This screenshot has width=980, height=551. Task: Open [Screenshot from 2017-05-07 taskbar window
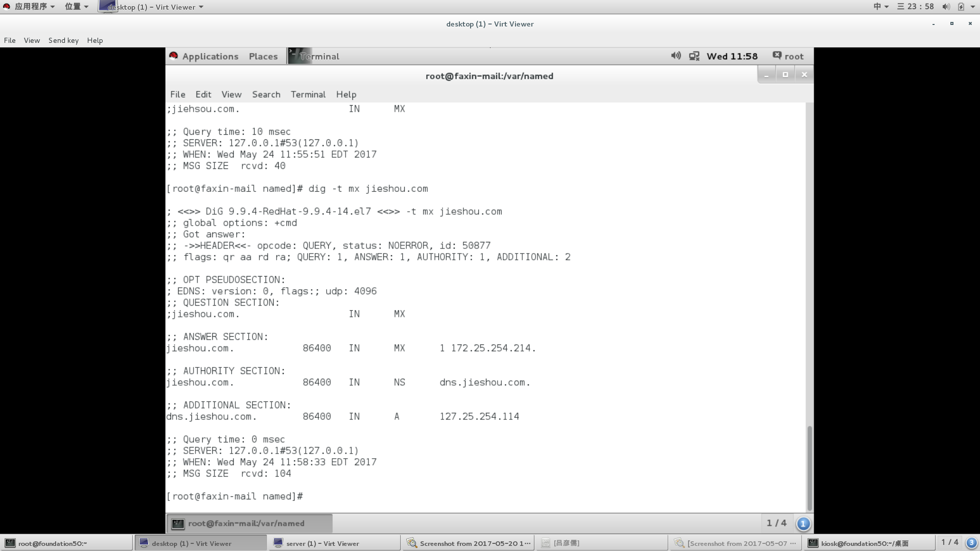click(736, 543)
